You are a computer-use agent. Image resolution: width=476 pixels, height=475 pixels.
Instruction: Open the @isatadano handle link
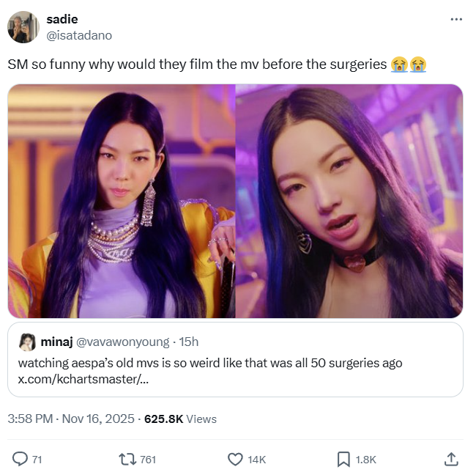click(79, 36)
